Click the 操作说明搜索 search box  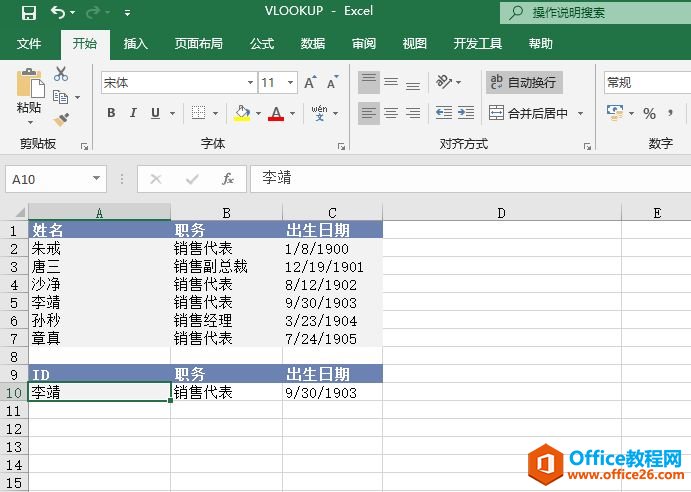tap(595, 13)
